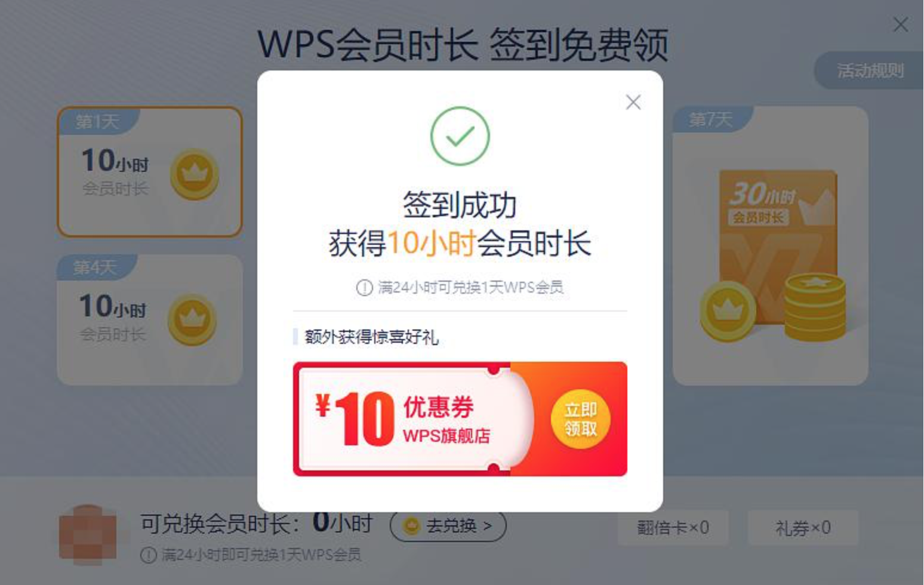This screenshot has height=585, width=924.
Task: Close the sign-in success popup
Action: click(x=633, y=102)
